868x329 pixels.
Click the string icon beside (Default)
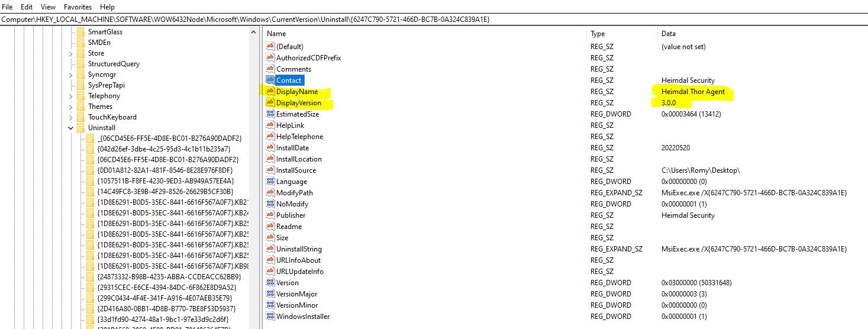point(270,46)
